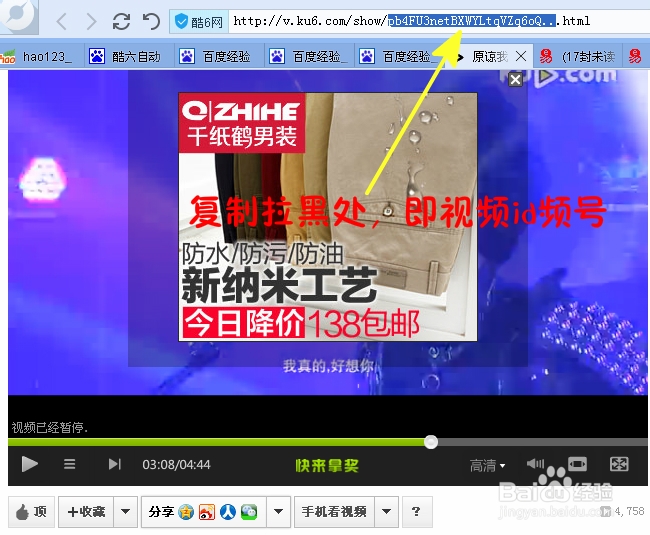Click the 顶 thumbs-up button

click(32, 512)
